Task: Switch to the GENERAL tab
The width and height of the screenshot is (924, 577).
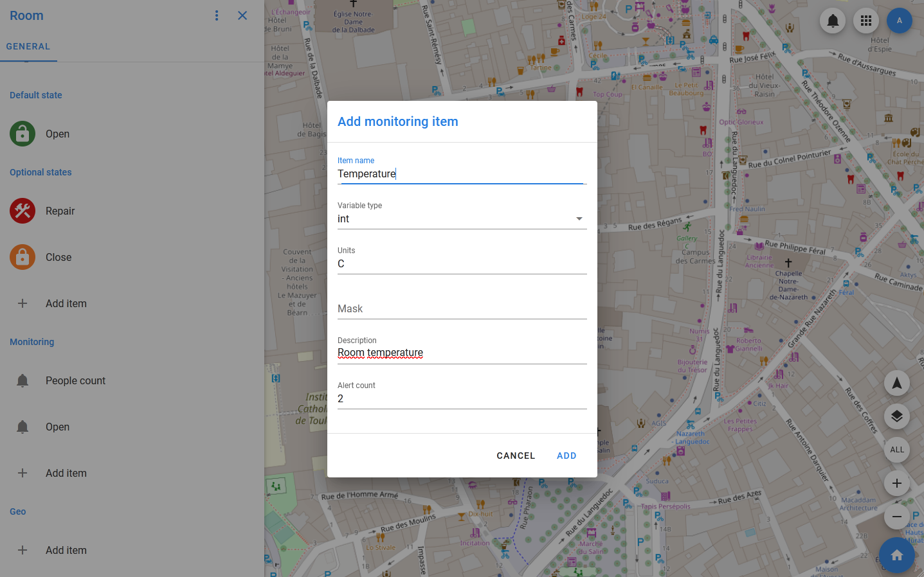Action: pos(28,46)
